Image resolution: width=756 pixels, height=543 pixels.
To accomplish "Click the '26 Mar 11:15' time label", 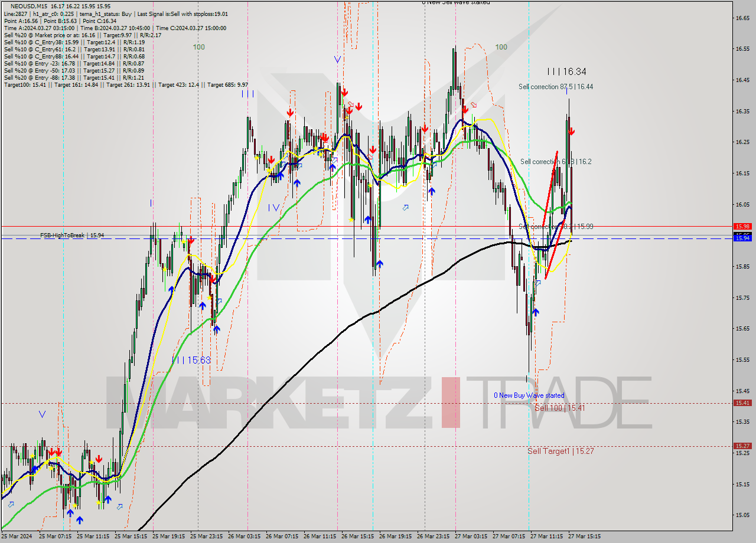I will click(x=320, y=537).
